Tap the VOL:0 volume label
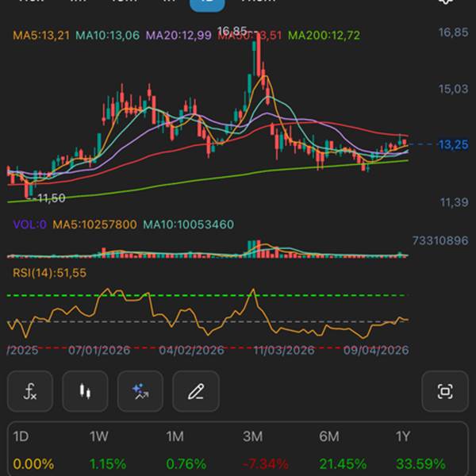Screen dimensions: 476x476 (x=29, y=225)
